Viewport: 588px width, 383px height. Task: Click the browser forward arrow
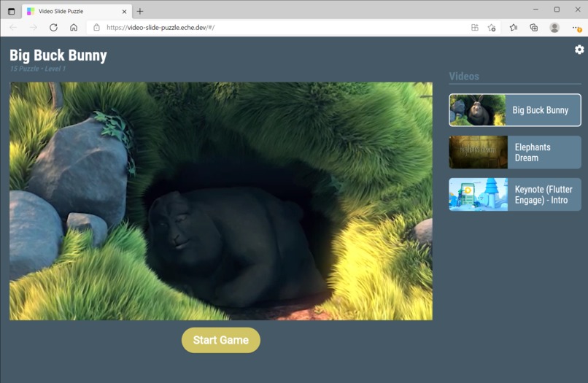[x=34, y=28]
